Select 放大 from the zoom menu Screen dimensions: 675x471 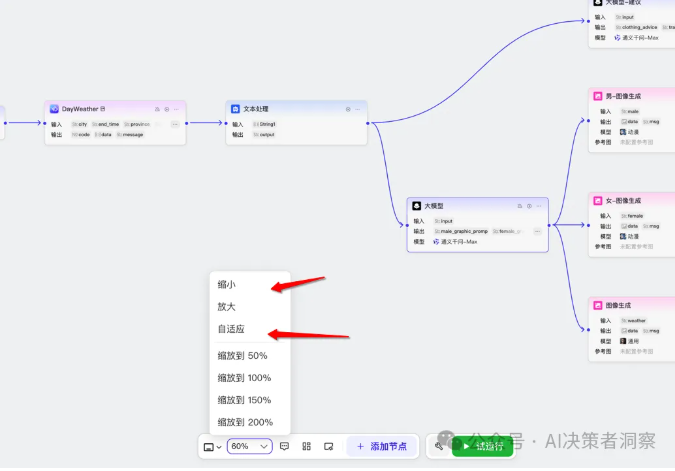[226, 307]
